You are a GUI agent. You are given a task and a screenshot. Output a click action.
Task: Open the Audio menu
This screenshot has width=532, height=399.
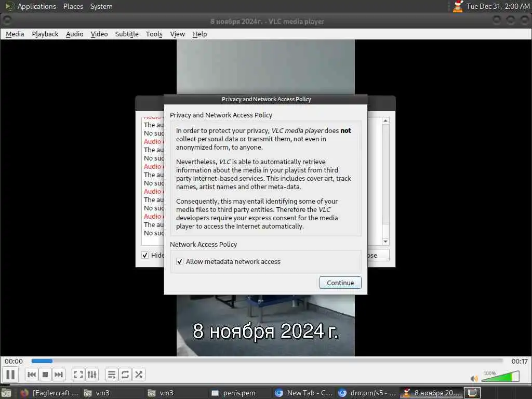(x=75, y=34)
